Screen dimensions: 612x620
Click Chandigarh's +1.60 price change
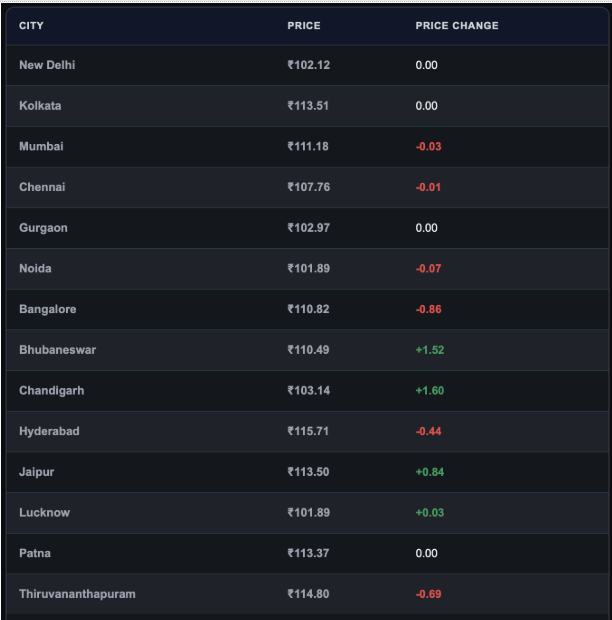[430, 391]
